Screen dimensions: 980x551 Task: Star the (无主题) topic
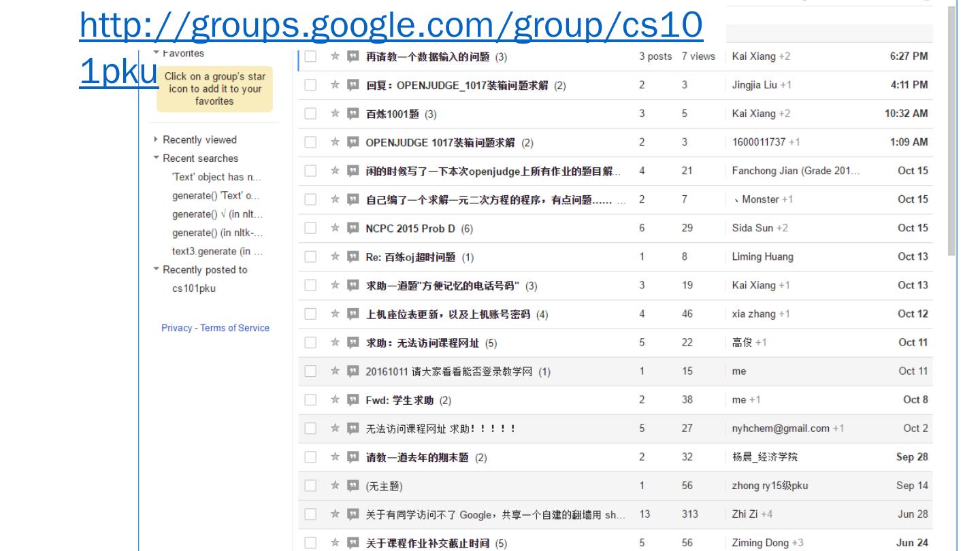click(335, 486)
